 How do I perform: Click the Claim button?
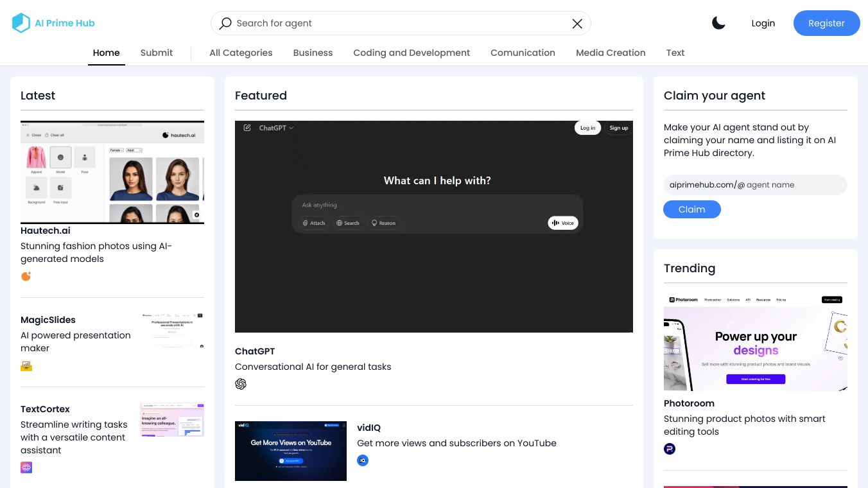coord(692,209)
